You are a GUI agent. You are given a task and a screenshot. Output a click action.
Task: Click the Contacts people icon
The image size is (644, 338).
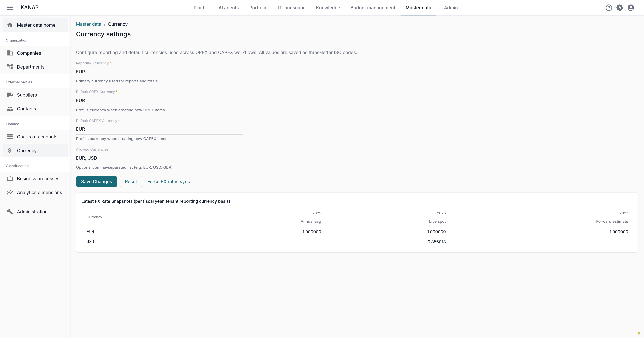[x=10, y=108]
